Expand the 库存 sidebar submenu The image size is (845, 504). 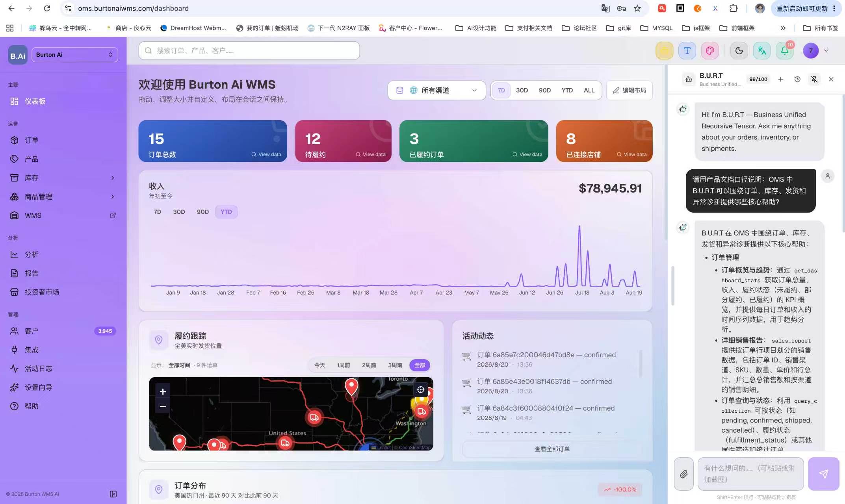[x=63, y=178]
